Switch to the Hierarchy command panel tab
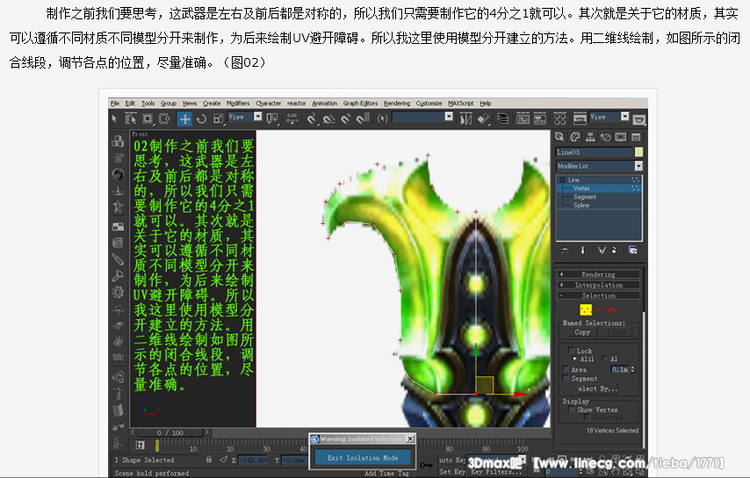 (590, 137)
